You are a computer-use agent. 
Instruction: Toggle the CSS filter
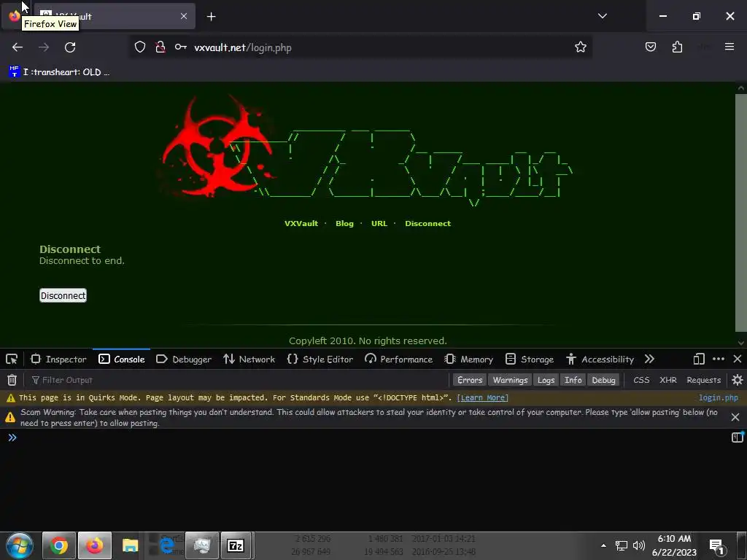641,380
